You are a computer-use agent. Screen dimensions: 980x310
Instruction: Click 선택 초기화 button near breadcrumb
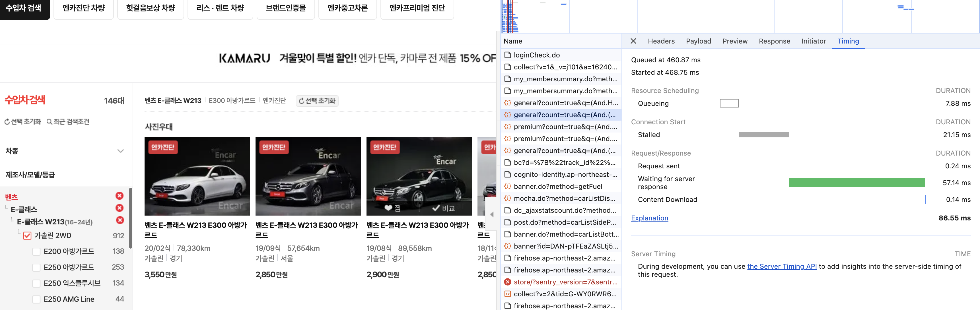pyautogui.click(x=317, y=101)
